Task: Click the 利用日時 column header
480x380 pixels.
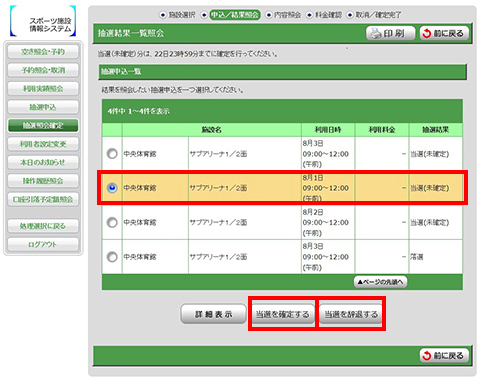Action: coord(328,130)
